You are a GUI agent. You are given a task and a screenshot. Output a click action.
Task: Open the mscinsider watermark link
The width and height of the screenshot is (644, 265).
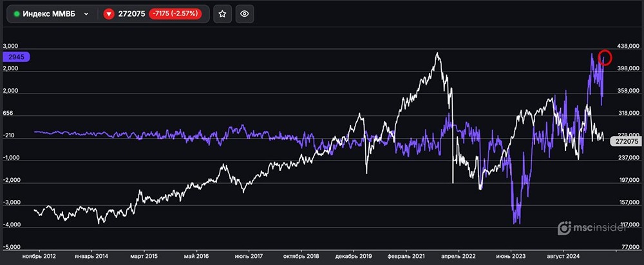click(x=601, y=228)
